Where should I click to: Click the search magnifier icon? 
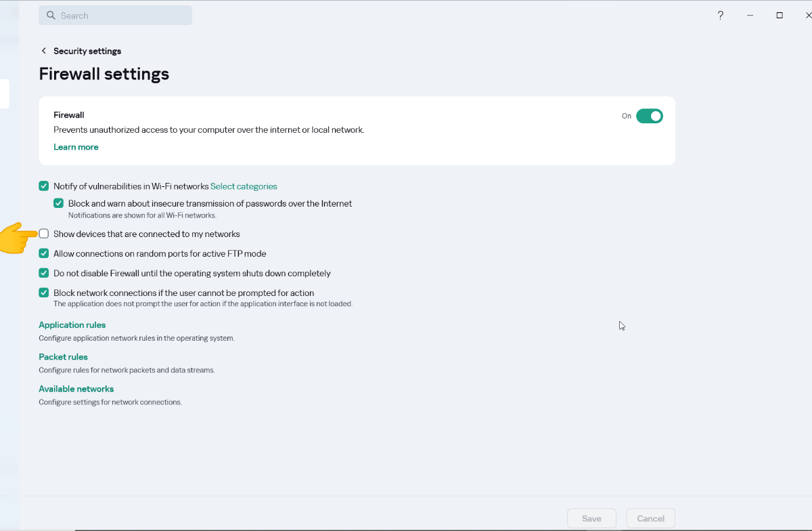pyautogui.click(x=50, y=16)
